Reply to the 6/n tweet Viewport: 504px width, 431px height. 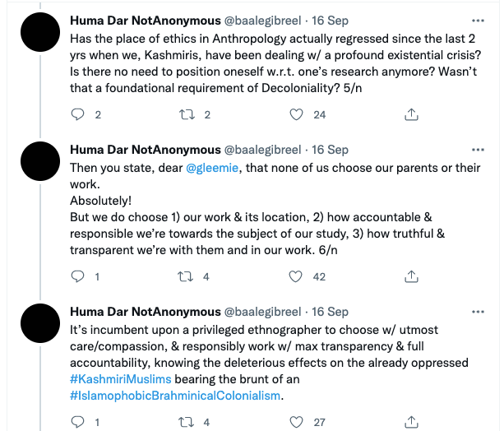point(79,277)
